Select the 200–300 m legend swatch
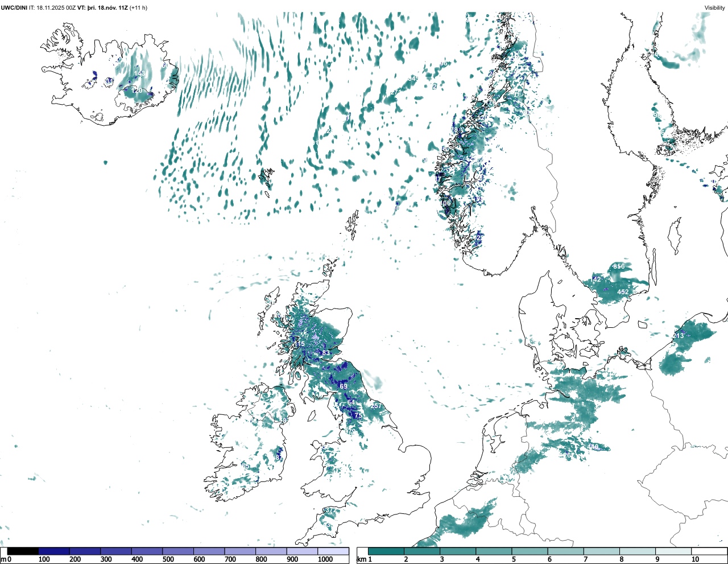728x564 pixels. click(x=85, y=551)
